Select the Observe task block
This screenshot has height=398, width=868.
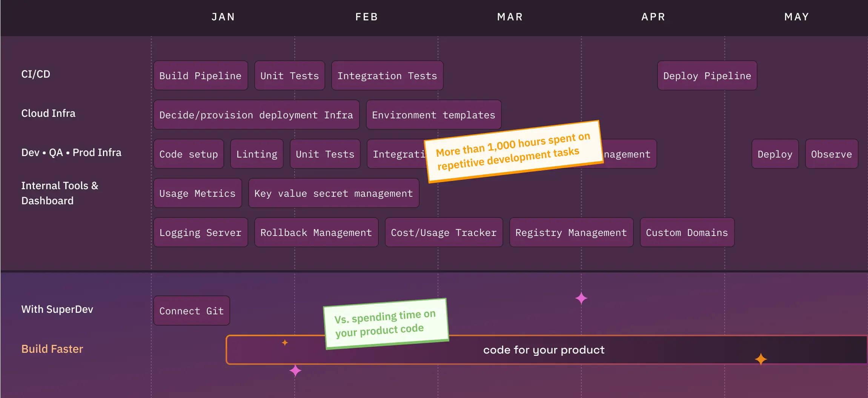pos(831,154)
